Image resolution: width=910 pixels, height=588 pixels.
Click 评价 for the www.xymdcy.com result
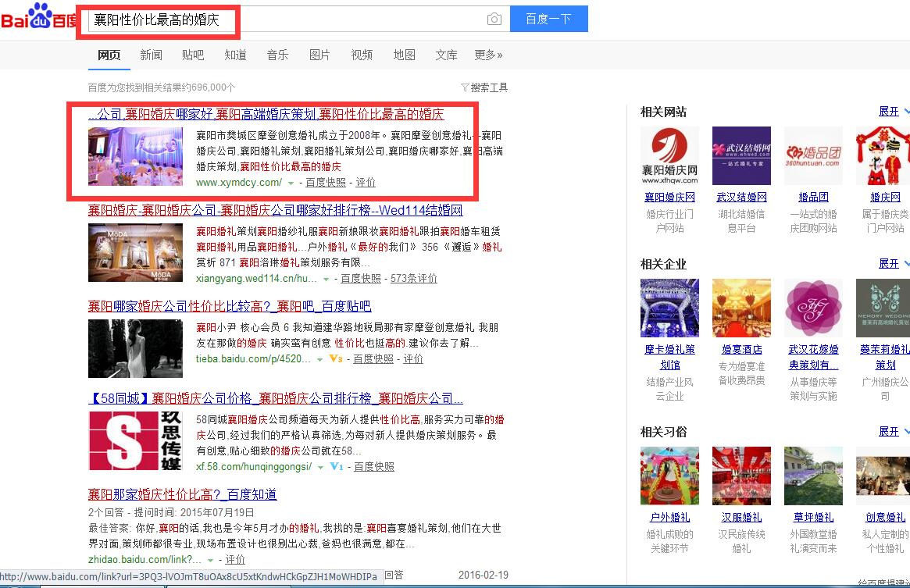click(366, 182)
